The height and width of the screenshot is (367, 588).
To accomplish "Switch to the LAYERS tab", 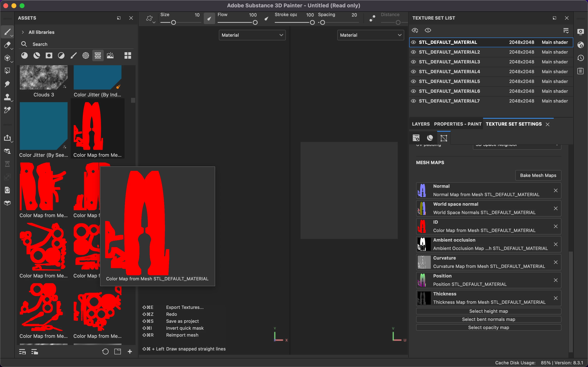I will tap(421, 124).
